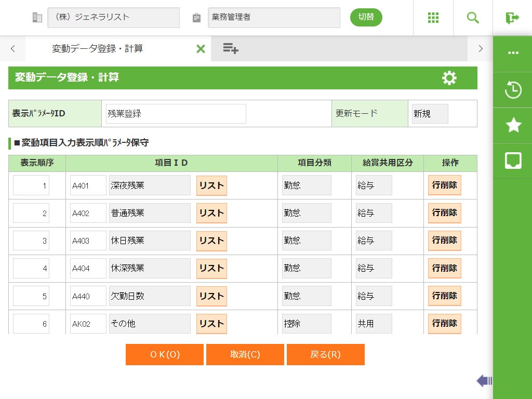Click the OK(O) button
This screenshot has width=532, height=399.
[165, 354]
